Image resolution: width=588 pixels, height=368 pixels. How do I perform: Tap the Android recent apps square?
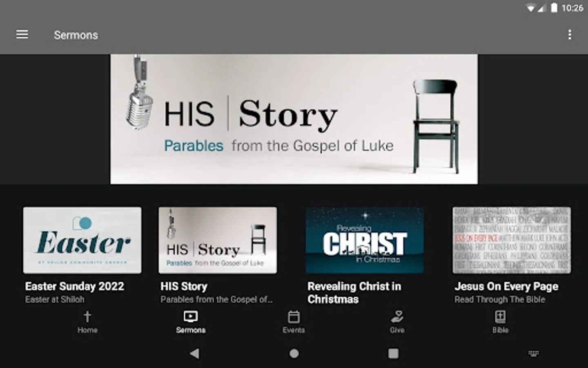tap(393, 353)
